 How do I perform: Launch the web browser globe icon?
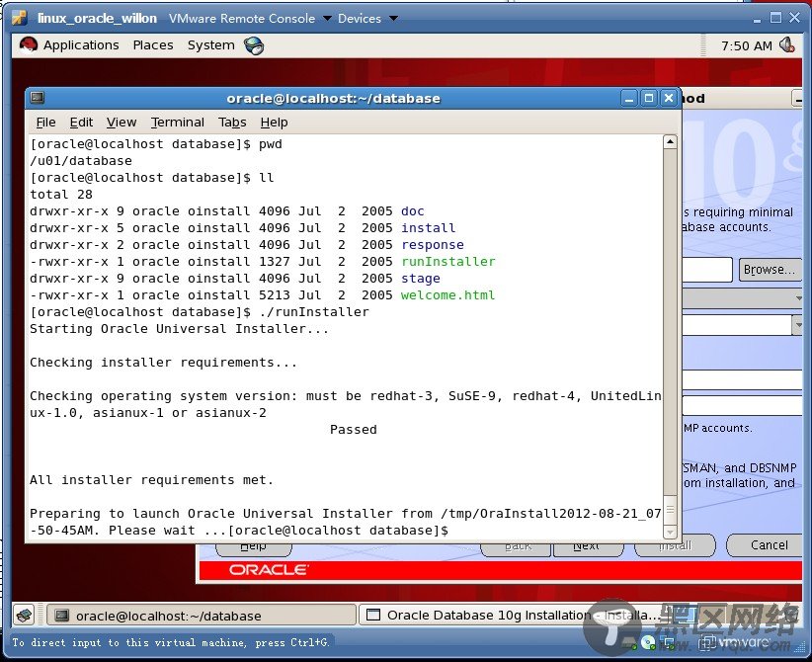(x=254, y=46)
